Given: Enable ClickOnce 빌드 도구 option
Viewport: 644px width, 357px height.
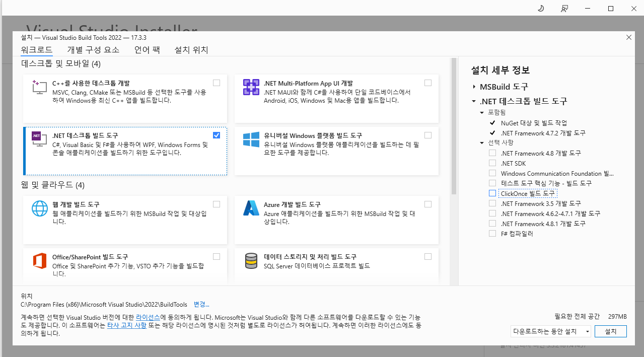Looking at the screenshot, I should [492, 193].
